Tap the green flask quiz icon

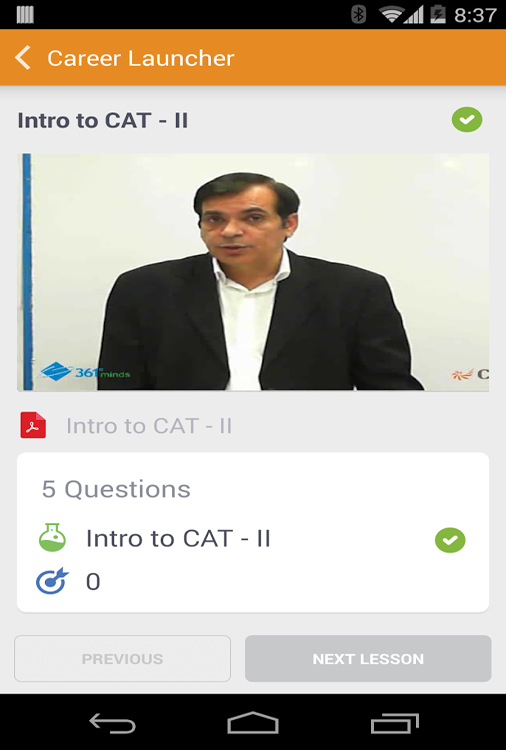[52, 538]
